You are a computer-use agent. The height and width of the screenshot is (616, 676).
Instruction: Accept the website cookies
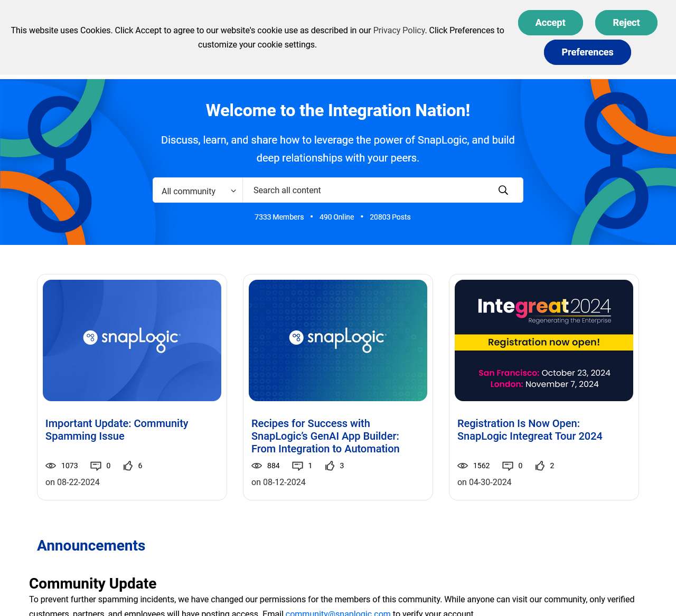550,23
